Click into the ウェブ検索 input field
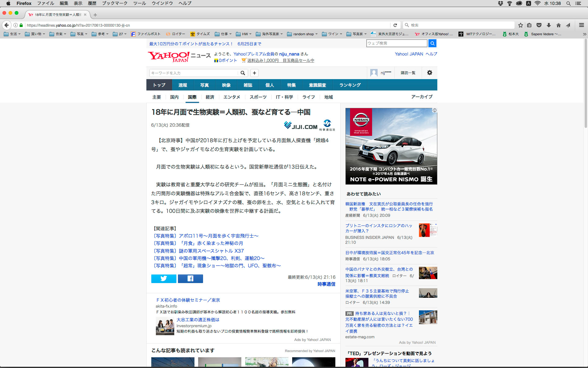The image size is (588, 368). [396, 43]
